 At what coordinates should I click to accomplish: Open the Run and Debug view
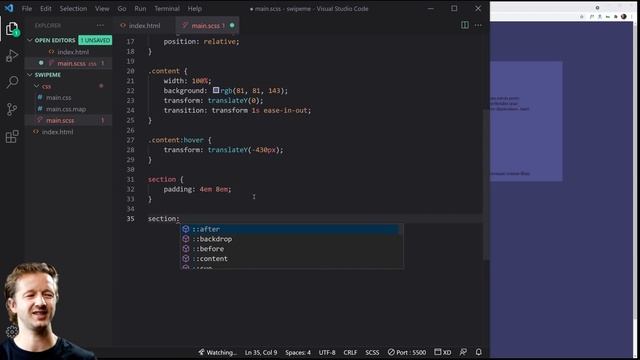(x=12, y=56)
